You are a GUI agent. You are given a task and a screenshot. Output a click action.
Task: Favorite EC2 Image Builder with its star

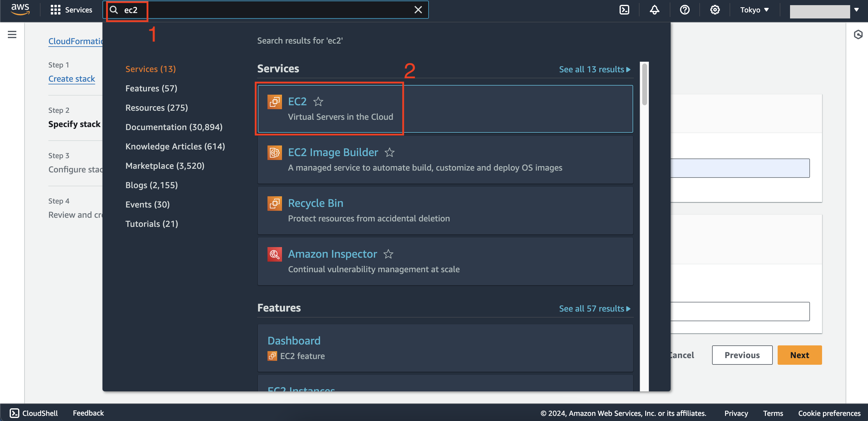coord(390,152)
